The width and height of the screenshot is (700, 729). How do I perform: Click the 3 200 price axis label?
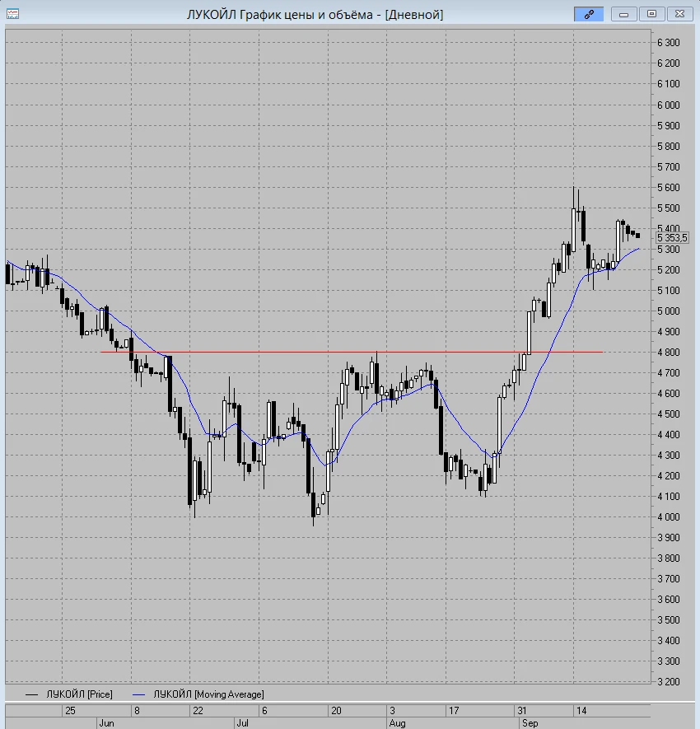pos(669,681)
